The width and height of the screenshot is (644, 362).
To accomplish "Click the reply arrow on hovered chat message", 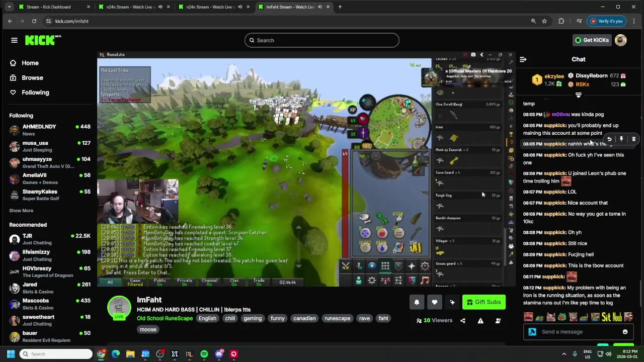I will coord(609,139).
